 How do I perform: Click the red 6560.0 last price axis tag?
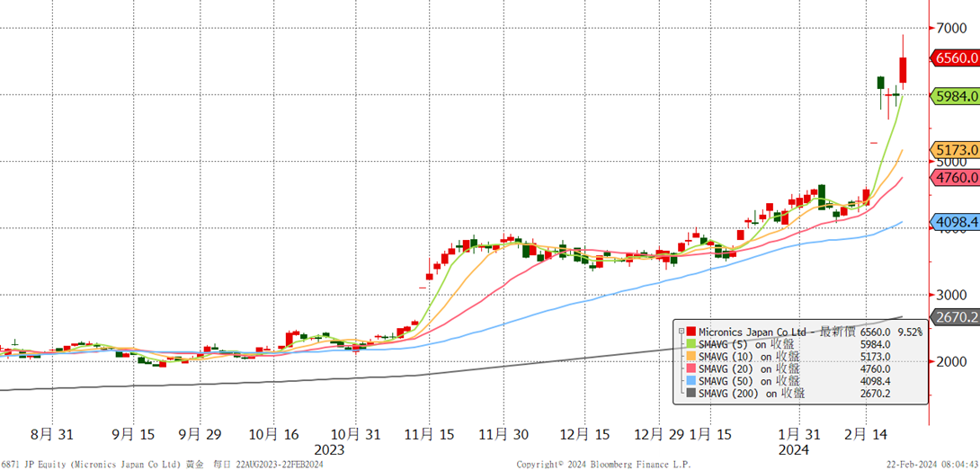tap(955, 58)
